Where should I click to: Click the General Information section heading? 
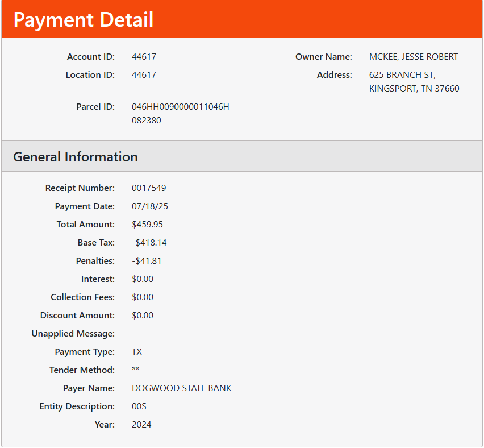(76, 157)
